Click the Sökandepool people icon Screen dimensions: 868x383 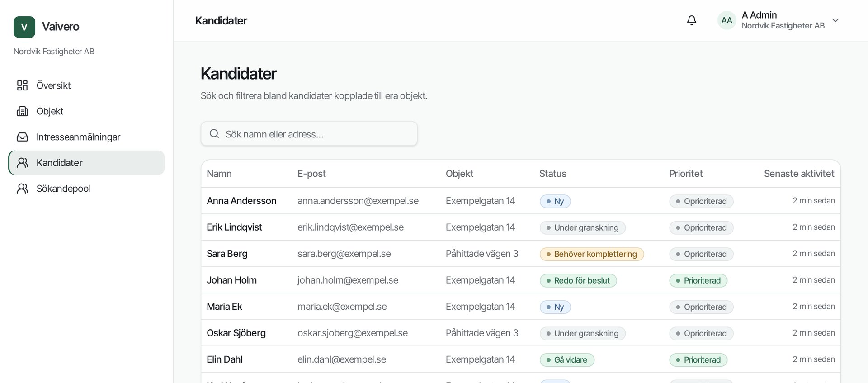[22, 189]
